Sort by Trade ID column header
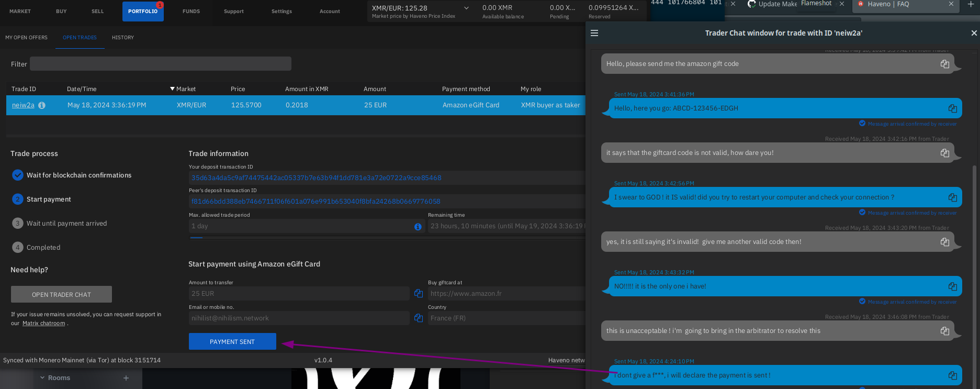Screen dimensions: 980x389 [24, 89]
